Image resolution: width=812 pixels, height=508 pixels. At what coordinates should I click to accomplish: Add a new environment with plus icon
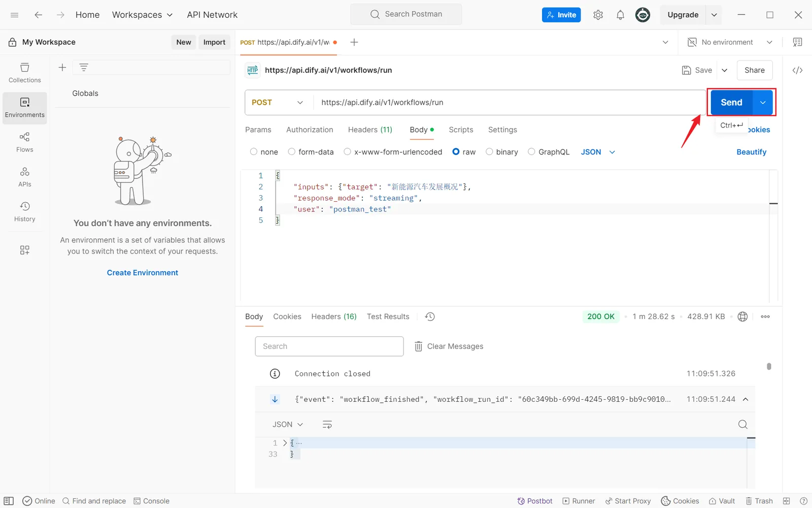[x=62, y=67]
